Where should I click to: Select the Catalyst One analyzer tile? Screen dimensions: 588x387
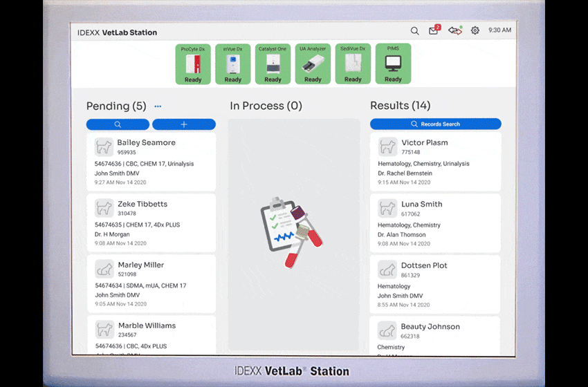[273, 64]
